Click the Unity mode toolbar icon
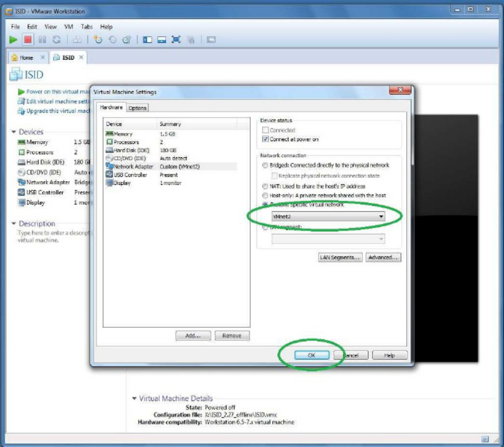 pyautogui.click(x=191, y=40)
